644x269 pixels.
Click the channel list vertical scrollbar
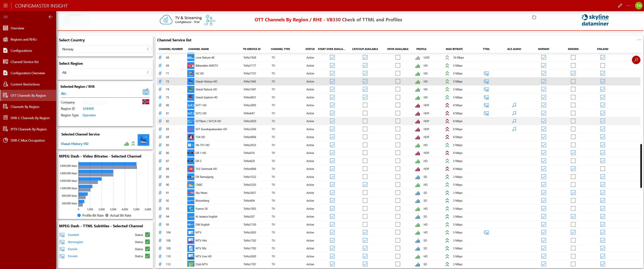tap(641, 166)
